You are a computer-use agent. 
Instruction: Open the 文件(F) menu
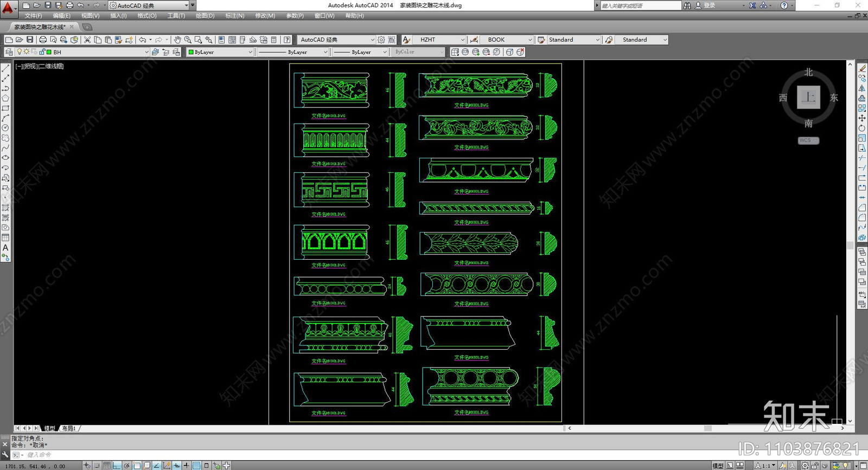(33, 16)
